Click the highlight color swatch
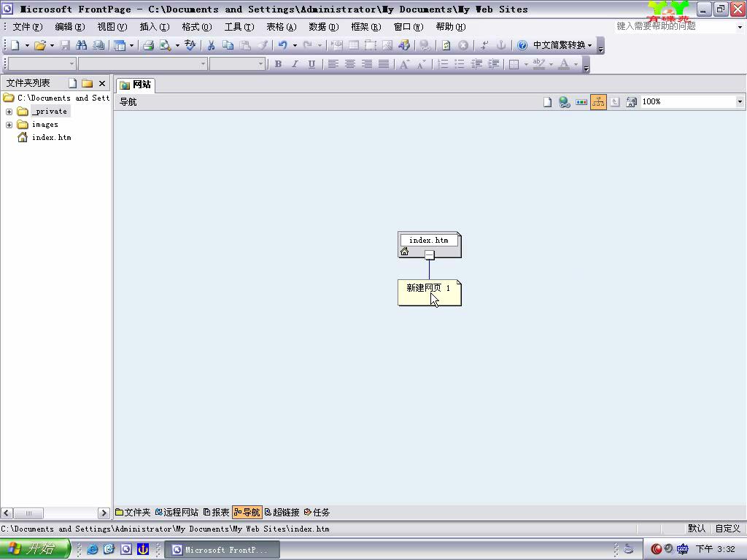 [539, 64]
